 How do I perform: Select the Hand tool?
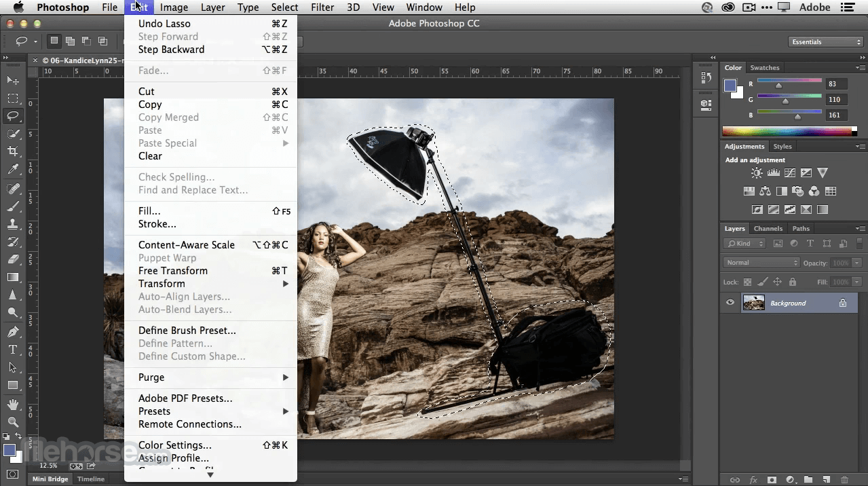(13, 404)
